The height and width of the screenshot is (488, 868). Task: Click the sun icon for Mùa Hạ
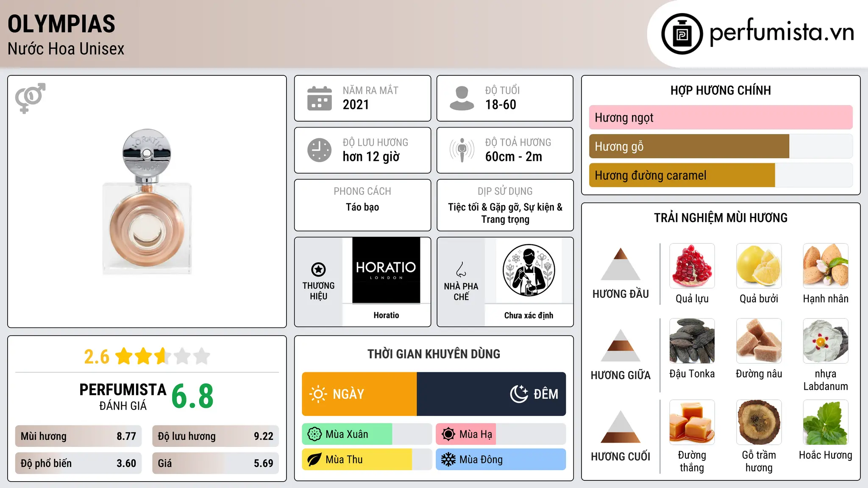448,434
